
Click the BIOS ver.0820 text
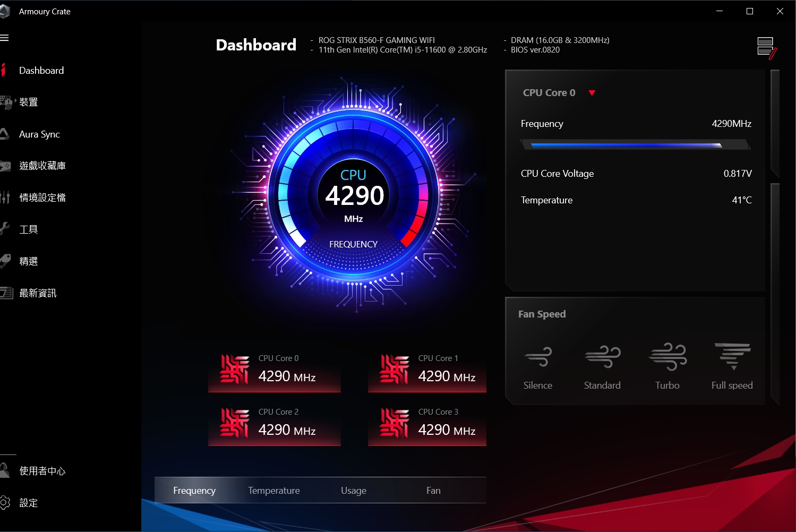(535, 50)
